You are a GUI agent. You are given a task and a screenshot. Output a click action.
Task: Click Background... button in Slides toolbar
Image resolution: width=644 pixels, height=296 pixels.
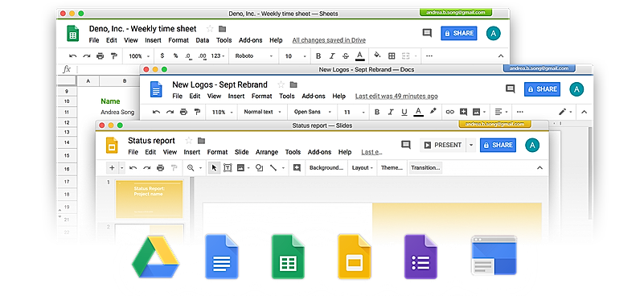[326, 168]
